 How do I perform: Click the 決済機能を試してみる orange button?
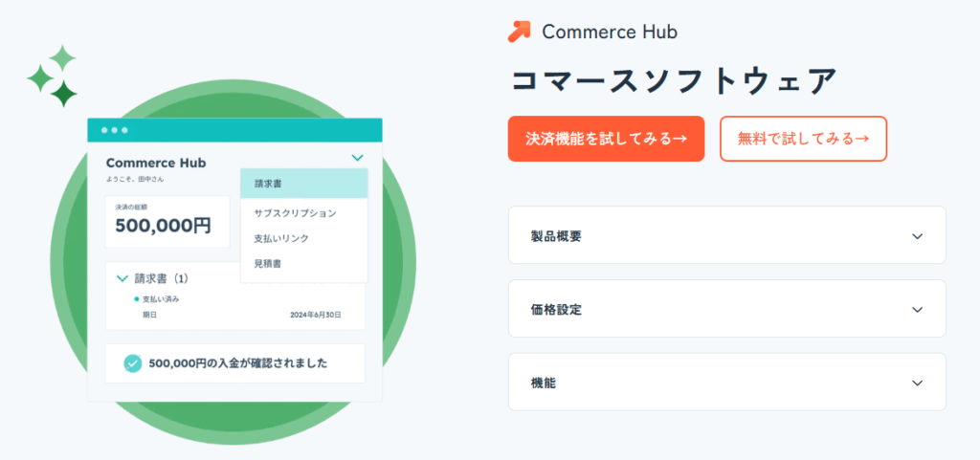606,139
